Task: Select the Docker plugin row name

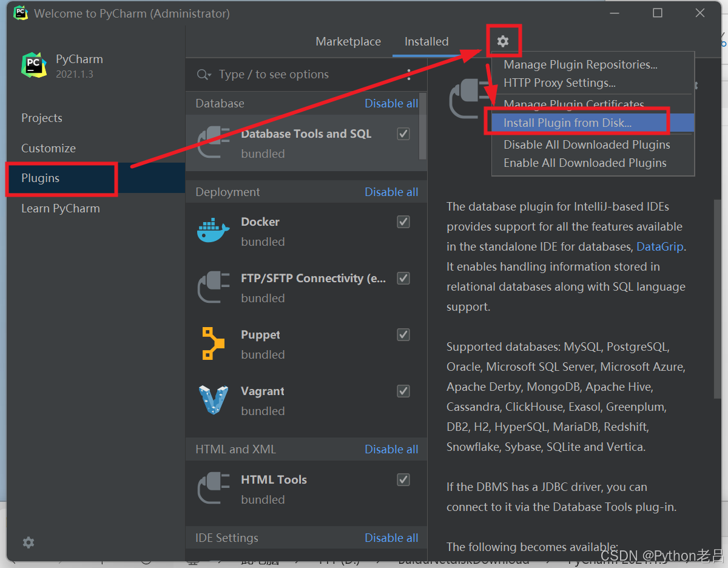Action: (x=260, y=221)
